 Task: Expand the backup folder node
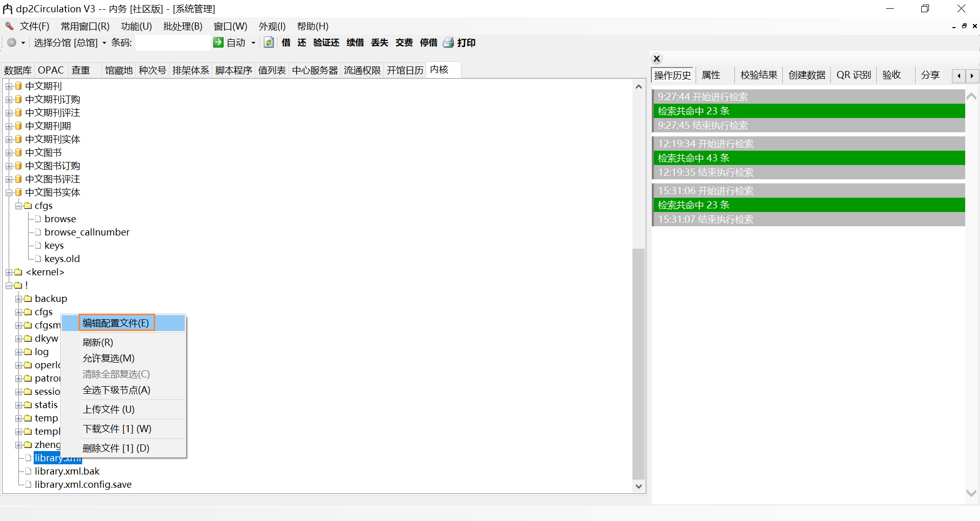tap(18, 298)
